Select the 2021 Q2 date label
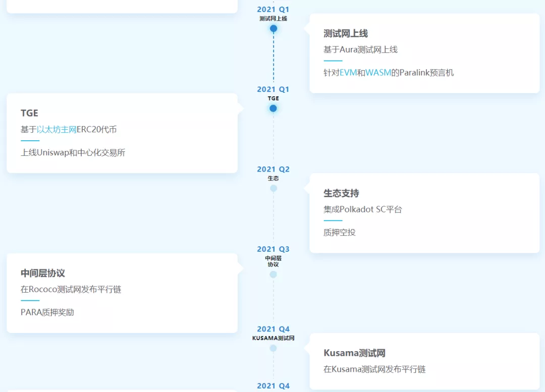This screenshot has height=392, width=545. click(273, 169)
